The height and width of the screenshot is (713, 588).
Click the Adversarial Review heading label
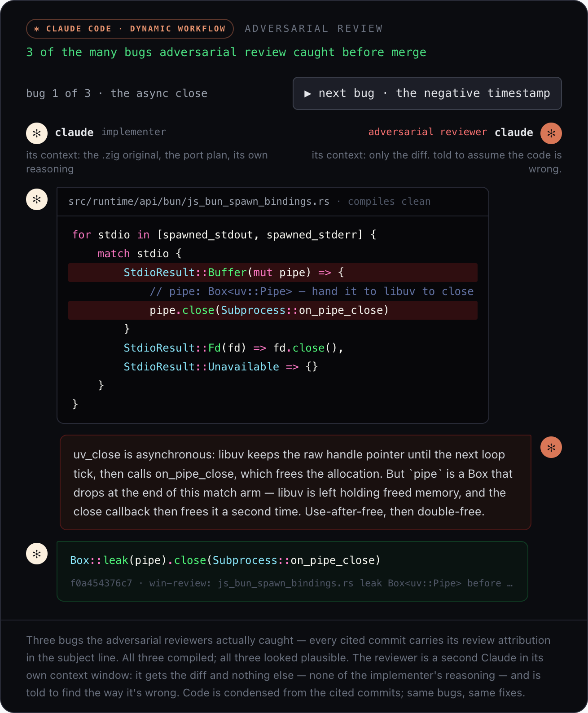314,29
